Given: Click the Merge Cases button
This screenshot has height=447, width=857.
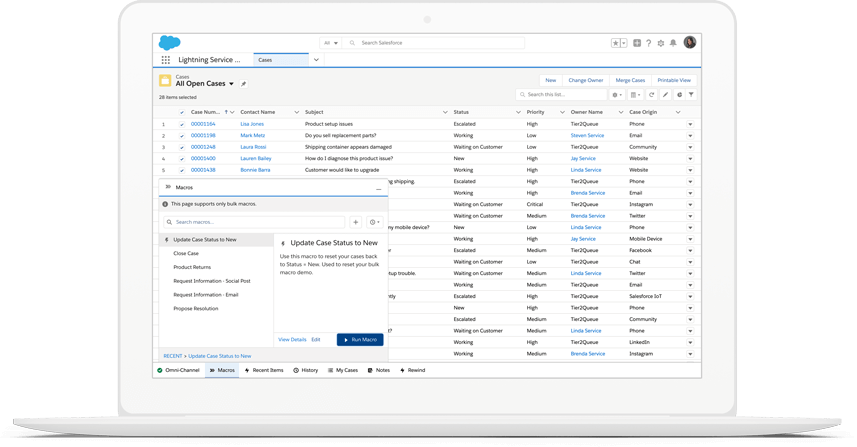Looking at the screenshot, I should pyautogui.click(x=630, y=80).
